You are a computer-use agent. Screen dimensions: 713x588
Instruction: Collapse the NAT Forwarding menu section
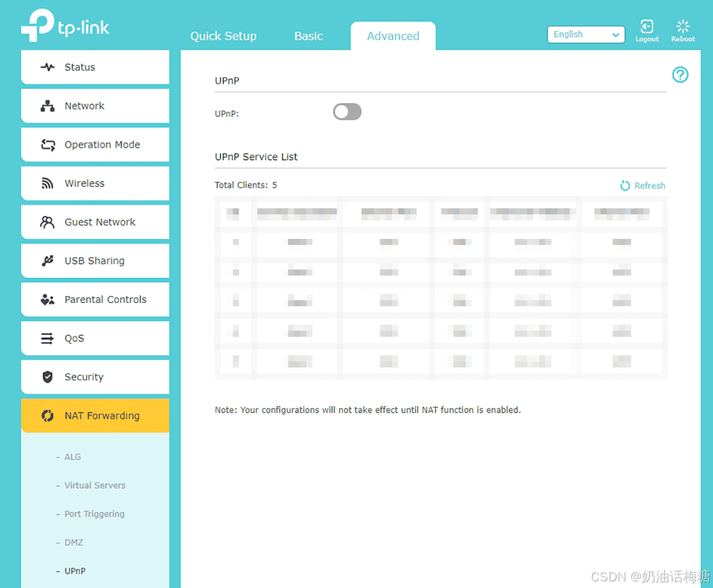95,416
